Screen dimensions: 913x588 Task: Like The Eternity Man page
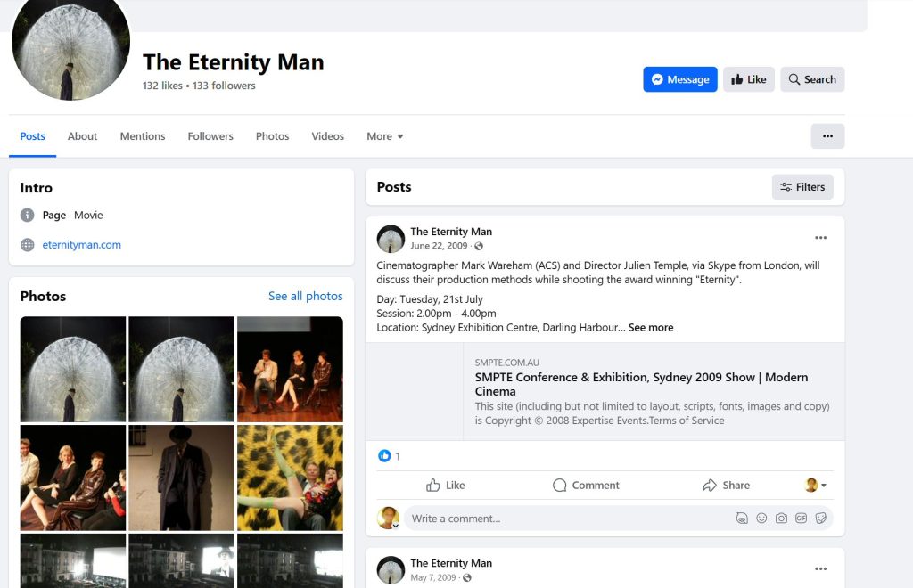coord(749,79)
